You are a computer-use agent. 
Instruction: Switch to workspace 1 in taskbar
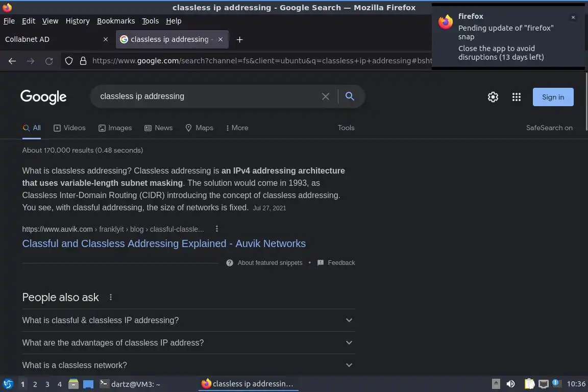click(x=22, y=384)
